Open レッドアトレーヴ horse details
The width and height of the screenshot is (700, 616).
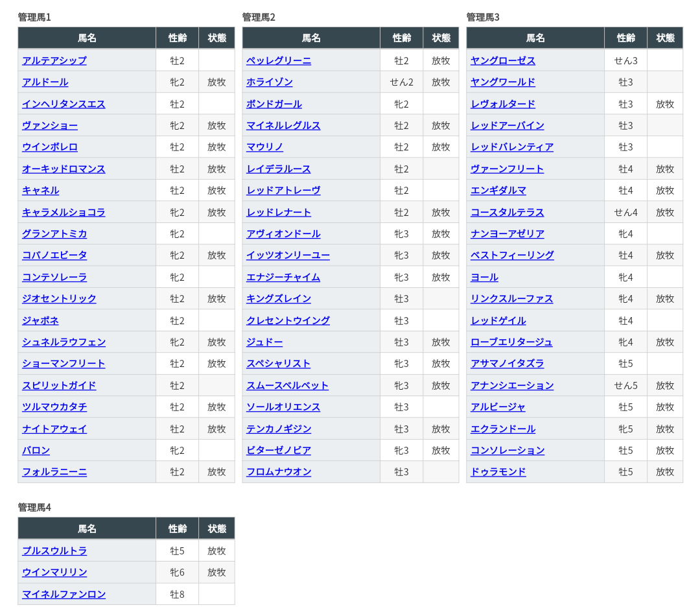[283, 190]
